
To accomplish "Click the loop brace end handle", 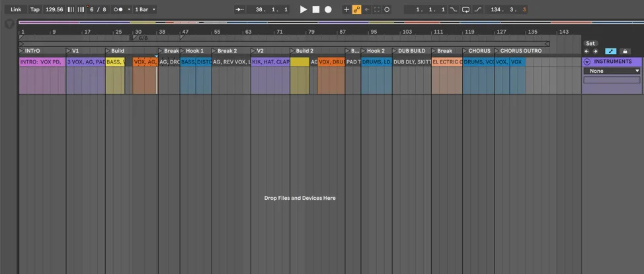I will point(547,44).
